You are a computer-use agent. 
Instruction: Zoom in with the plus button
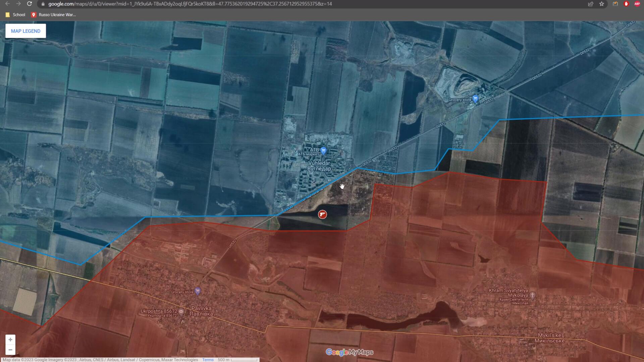click(10, 340)
